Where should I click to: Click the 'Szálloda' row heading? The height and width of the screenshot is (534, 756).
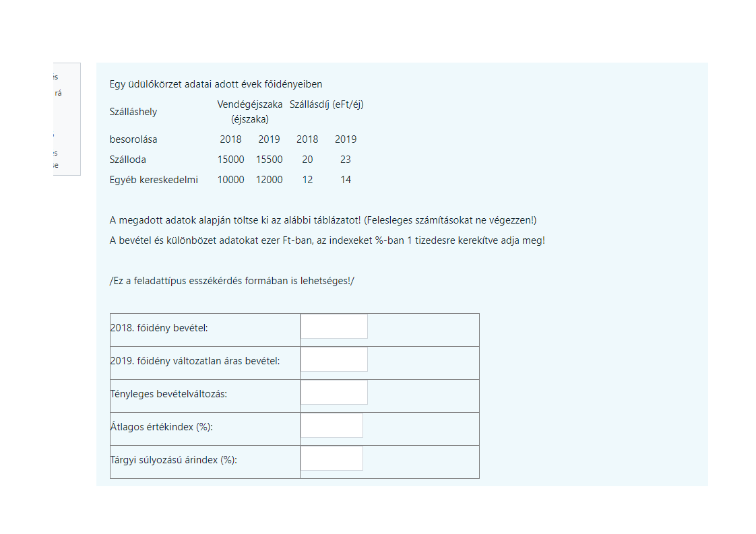[128, 160]
